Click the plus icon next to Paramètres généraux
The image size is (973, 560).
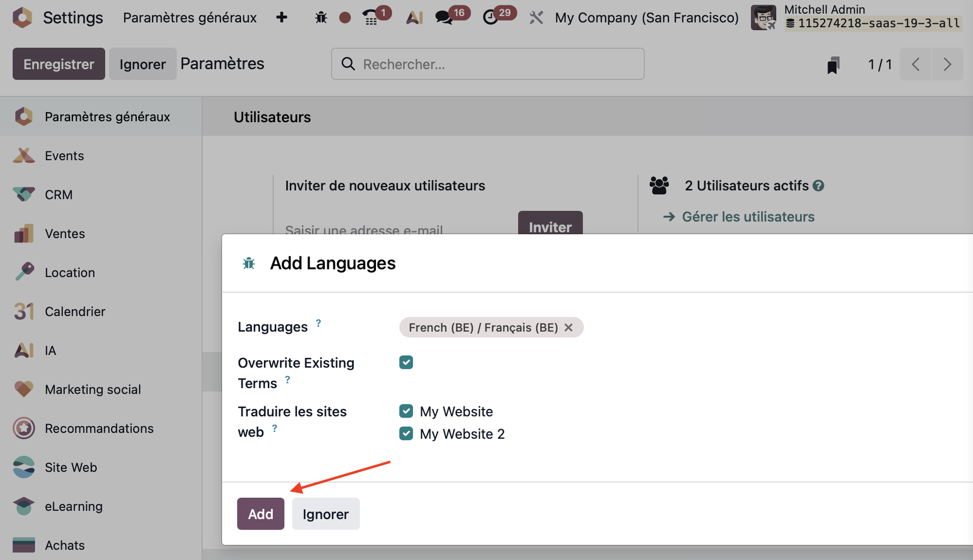click(x=282, y=18)
